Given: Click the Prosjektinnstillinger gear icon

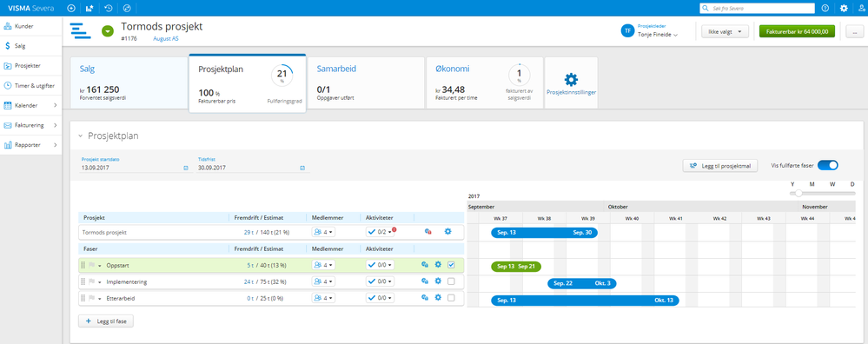Looking at the screenshot, I should pos(571,80).
